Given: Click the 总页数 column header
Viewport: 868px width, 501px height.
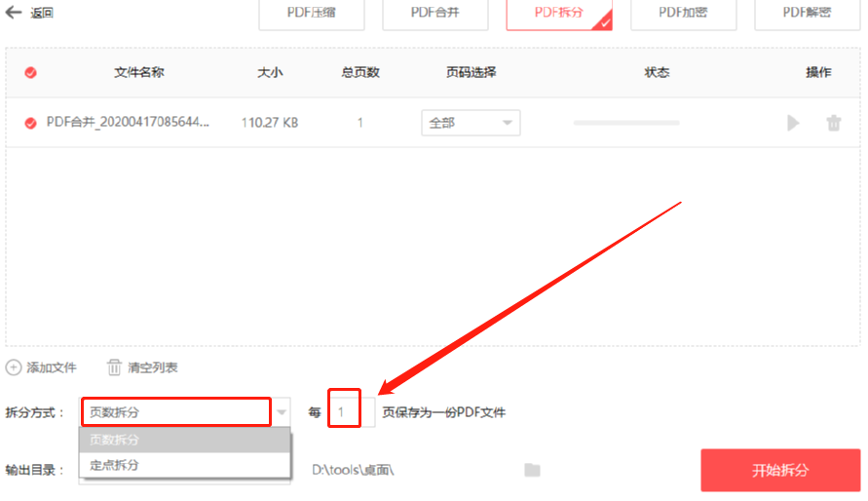Looking at the screenshot, I should click(x=360, y=72).
